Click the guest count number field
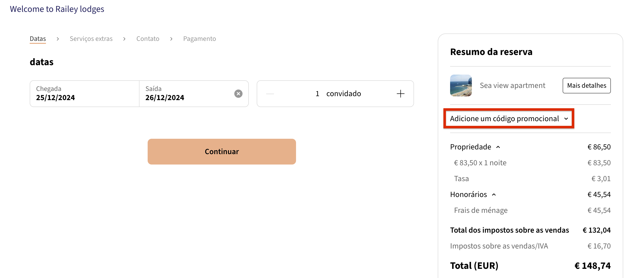 [317, 94]
